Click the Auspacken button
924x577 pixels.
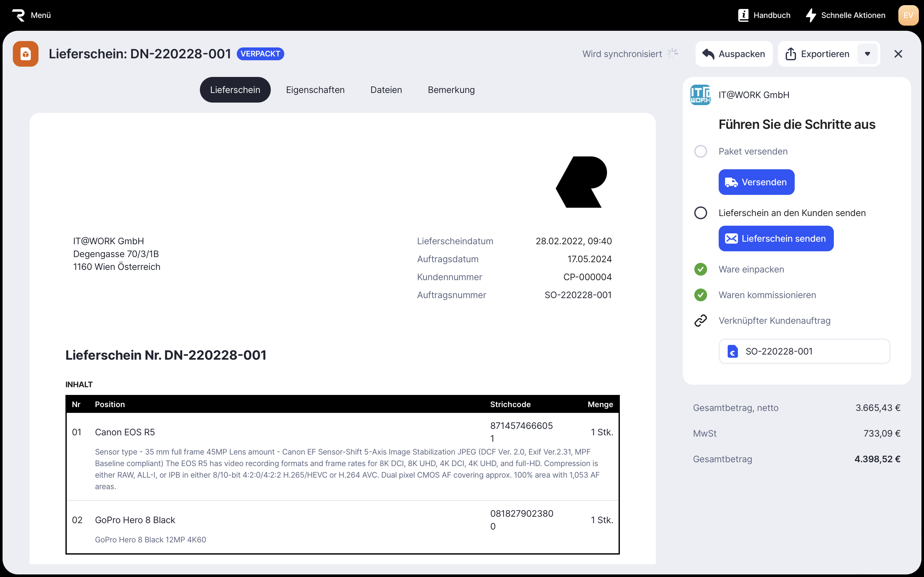pyautogui.click(x=733, y=54)
